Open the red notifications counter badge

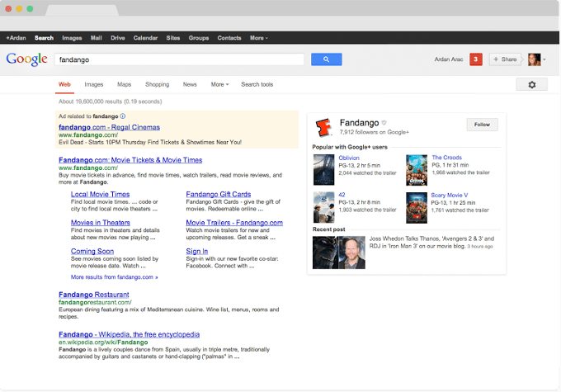[x=476, y=59]
